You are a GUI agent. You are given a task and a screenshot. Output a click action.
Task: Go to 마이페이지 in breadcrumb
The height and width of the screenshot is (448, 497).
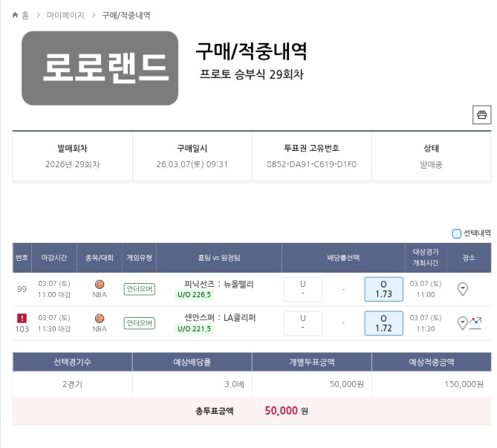pyautogui.click(x=65, y=15)
